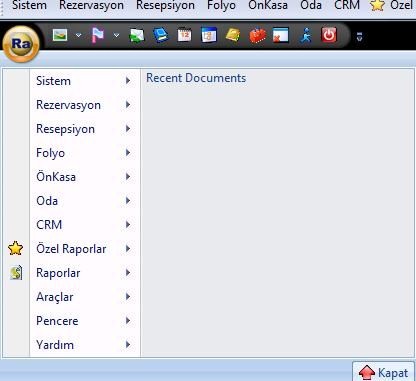Open dropdown arrow beside picture icon
416x381 pixels.
pyautogui.click(x=78, y=35)
